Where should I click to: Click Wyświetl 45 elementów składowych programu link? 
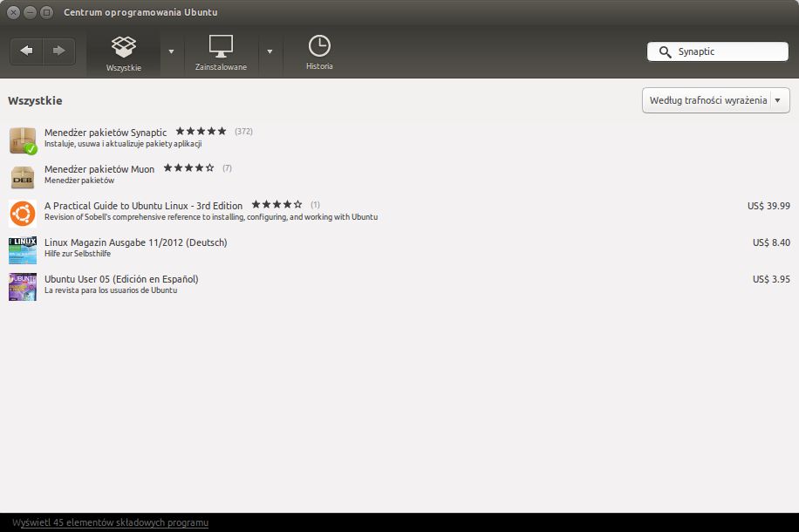click(x=110, y=522)
